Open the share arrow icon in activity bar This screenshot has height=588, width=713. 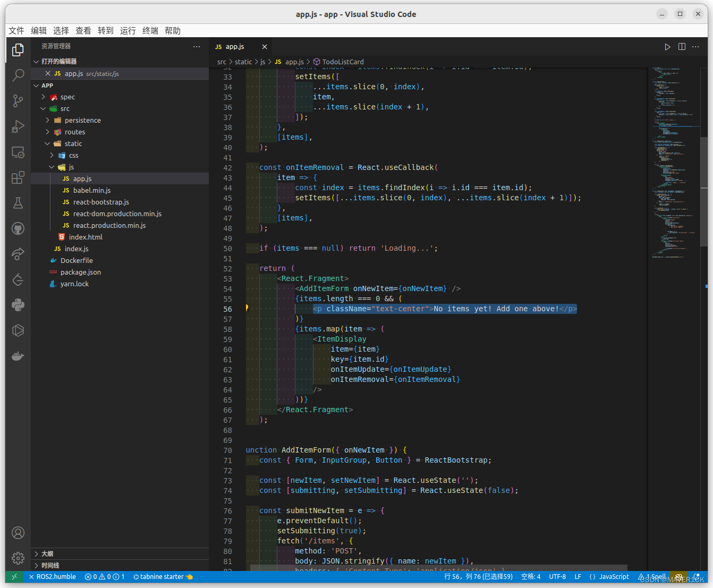[18, 254]
